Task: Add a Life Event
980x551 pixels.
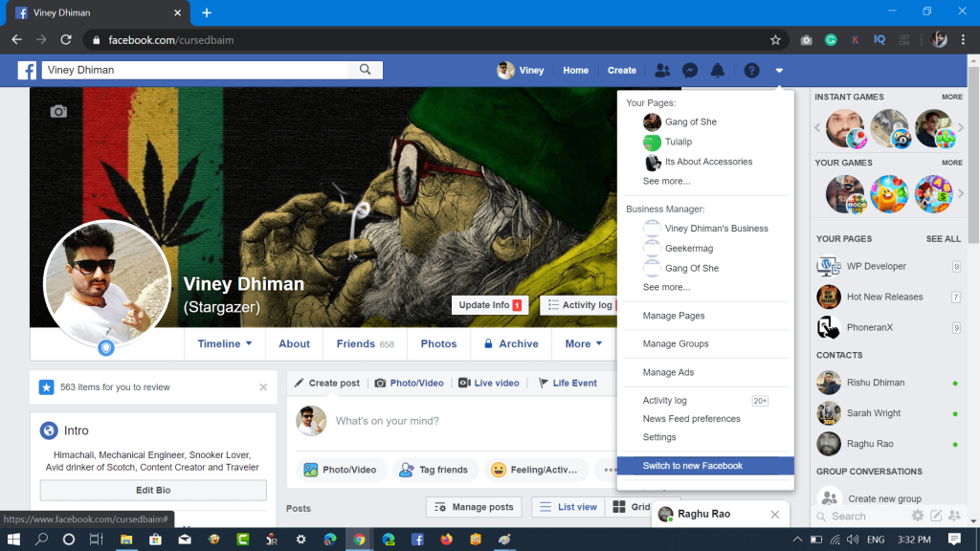Action: pos(568,383)
